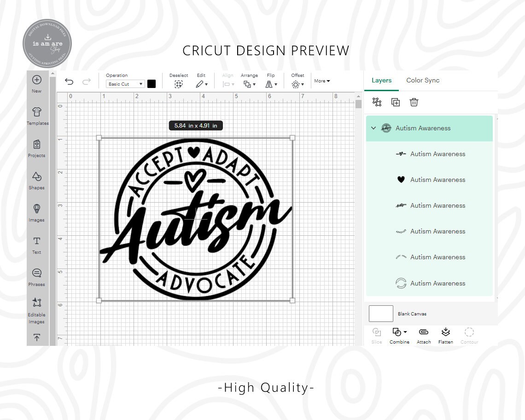Collapse the Autism Awareness group chevron
Viewport: 525px width, 420px height.
[373, 128]
